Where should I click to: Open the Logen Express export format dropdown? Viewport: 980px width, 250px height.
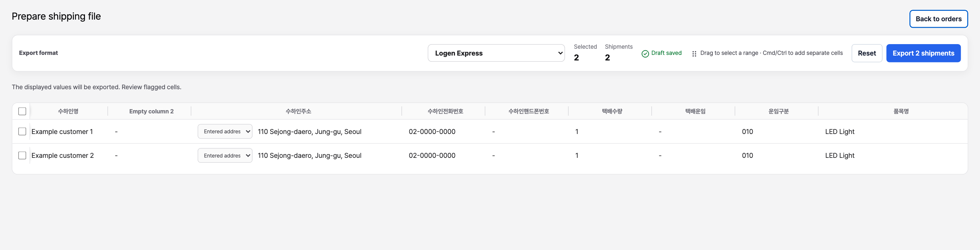click(496, 53)
